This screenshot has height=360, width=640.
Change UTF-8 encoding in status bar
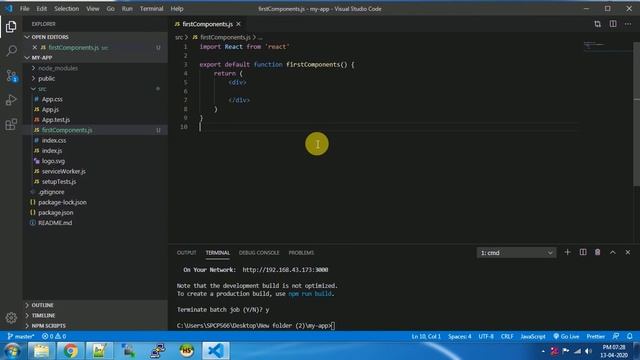(486, 336)
